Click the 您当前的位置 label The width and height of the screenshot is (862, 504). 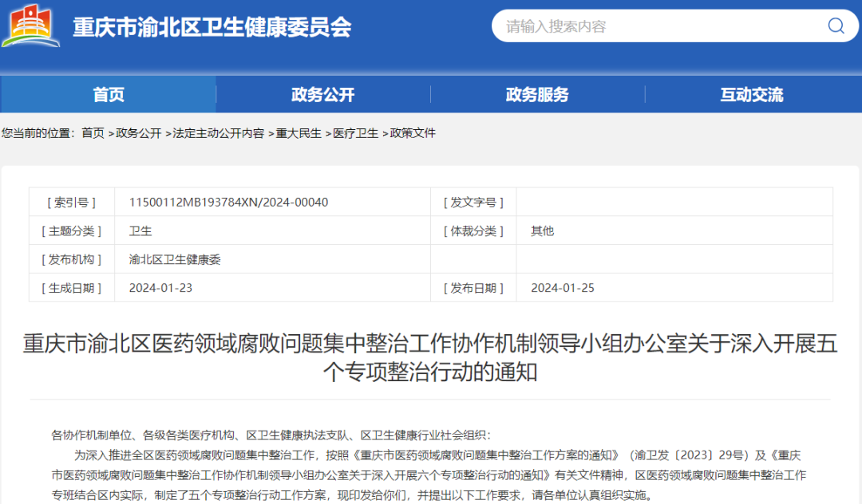(38, 133)
